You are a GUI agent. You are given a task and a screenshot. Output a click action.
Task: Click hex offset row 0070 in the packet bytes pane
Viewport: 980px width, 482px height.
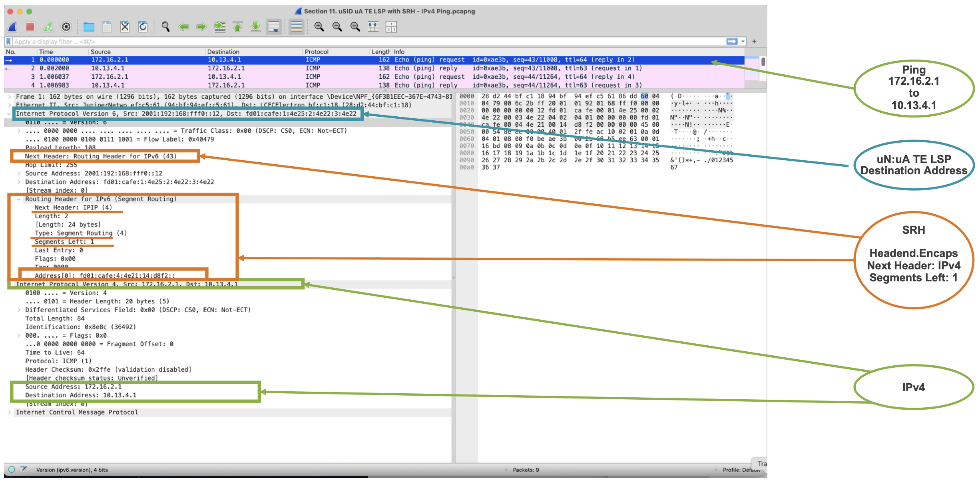(466, 146)
